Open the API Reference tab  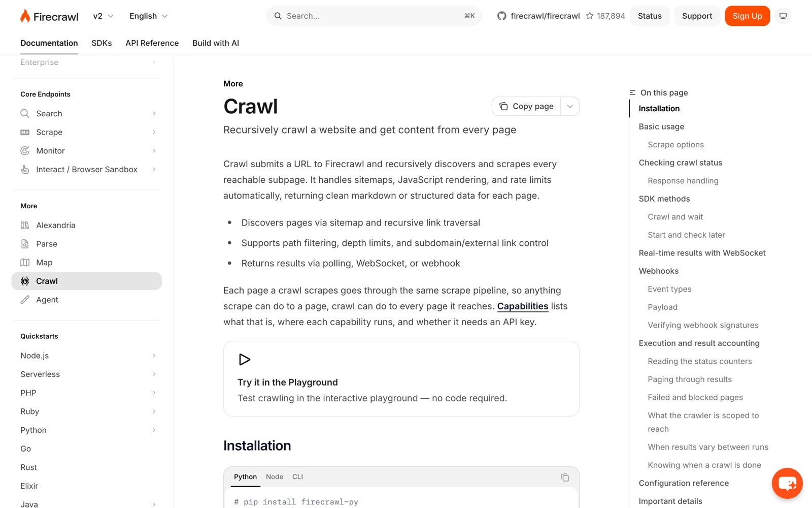tap(152, 43)
